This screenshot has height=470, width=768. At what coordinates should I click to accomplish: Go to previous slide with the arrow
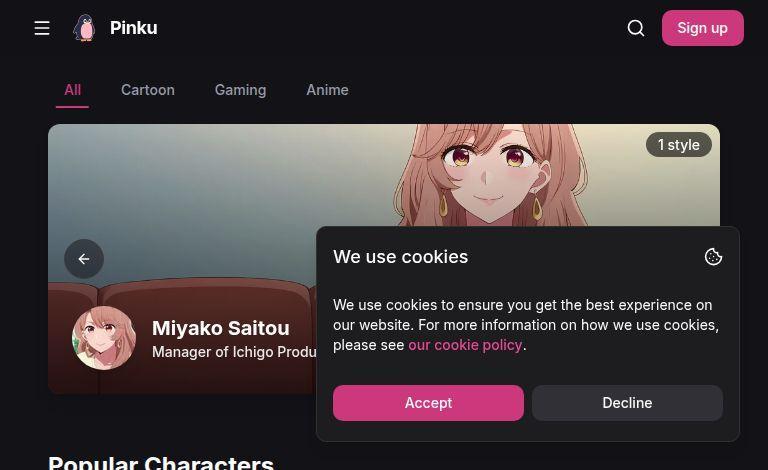click(x=84, y=258)
